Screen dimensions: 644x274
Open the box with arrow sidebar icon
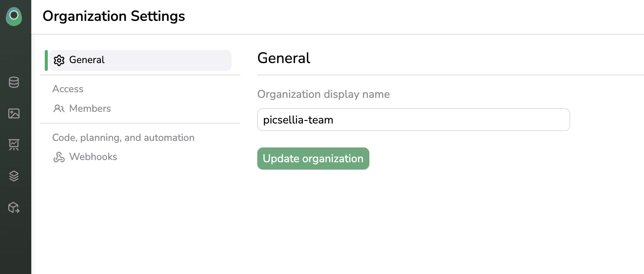coord(14,207)
